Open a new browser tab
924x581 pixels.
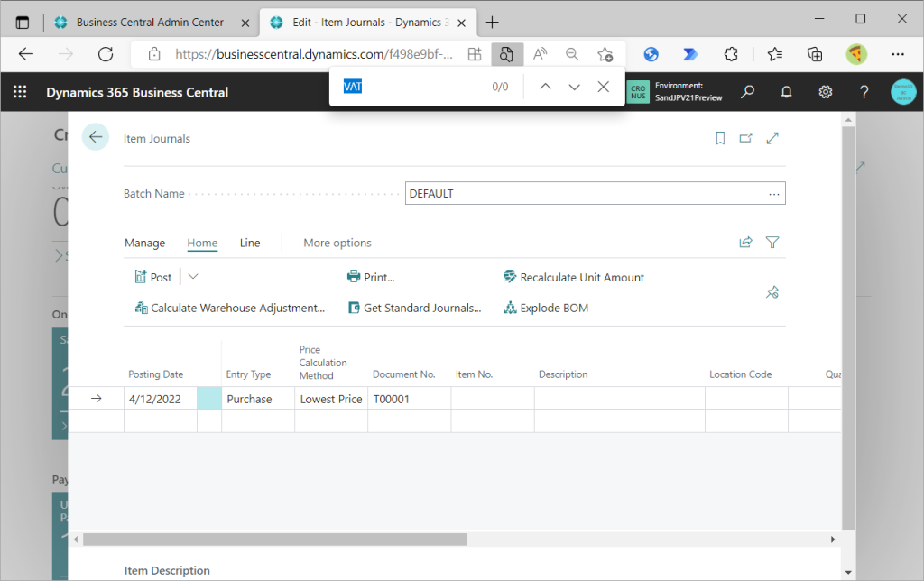coord(492,23)
